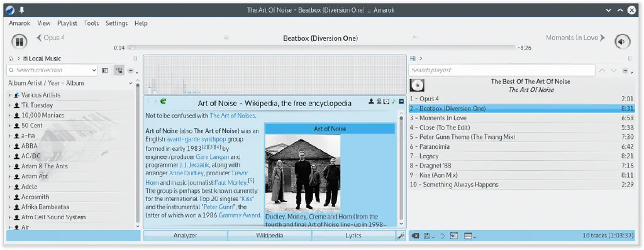Click the collection list vertical scrollbar
644x250 pixels.
tap(138, 154)
